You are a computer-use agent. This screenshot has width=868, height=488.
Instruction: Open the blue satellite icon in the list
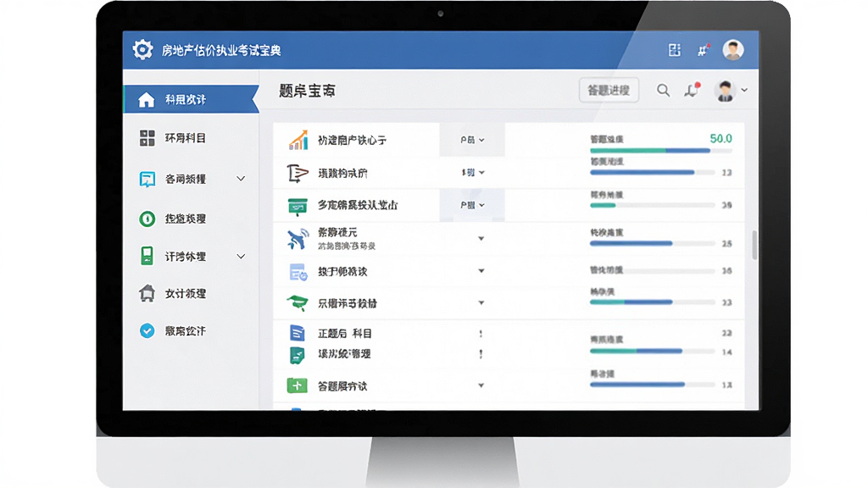coord(298,239)
